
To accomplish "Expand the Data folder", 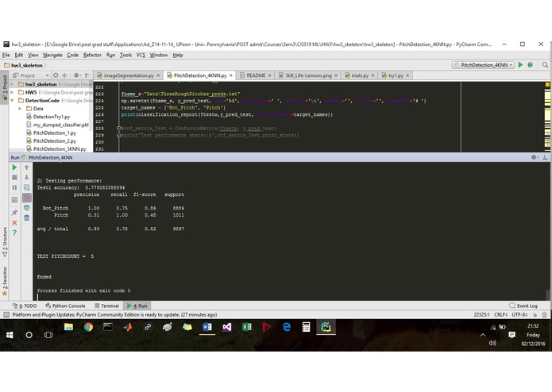I will click(x=20, y=109).
